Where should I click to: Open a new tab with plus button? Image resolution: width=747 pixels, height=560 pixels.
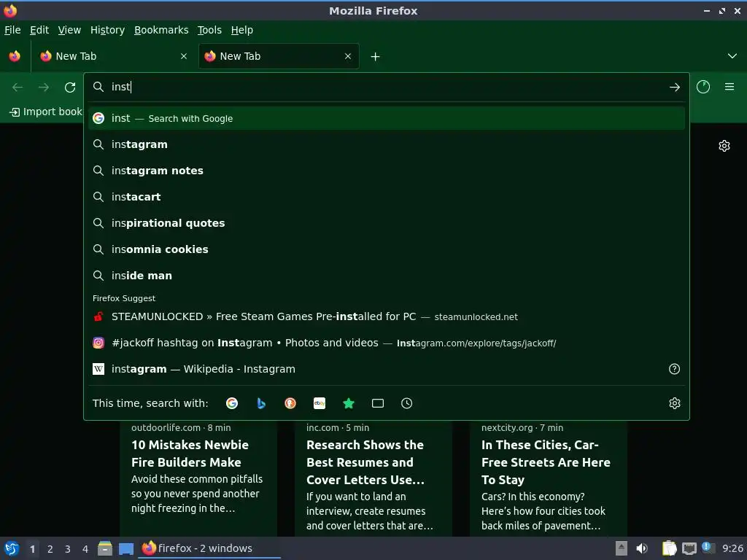pyautogui.click(x=376, y=57)
